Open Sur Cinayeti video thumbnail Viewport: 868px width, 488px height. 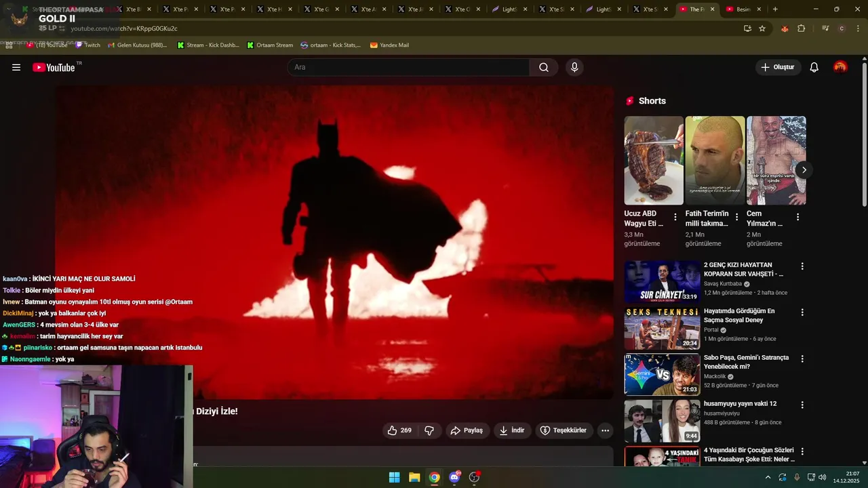click(663, 281)
